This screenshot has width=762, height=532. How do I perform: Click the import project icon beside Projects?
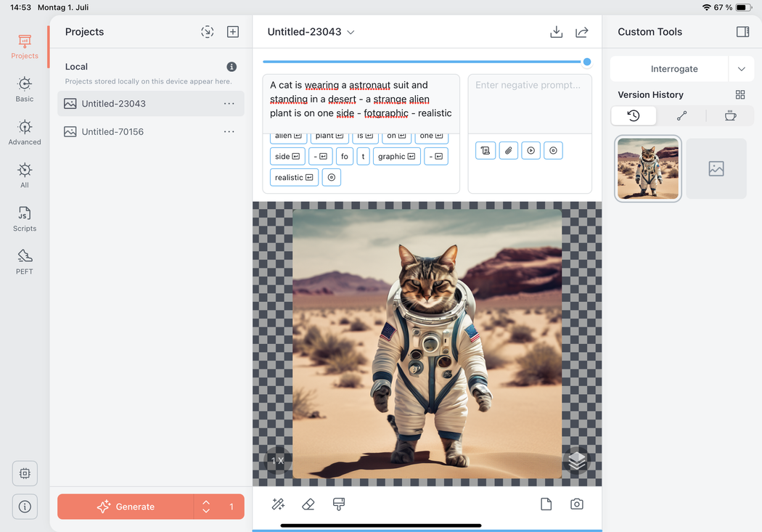[x=208, y=32]
